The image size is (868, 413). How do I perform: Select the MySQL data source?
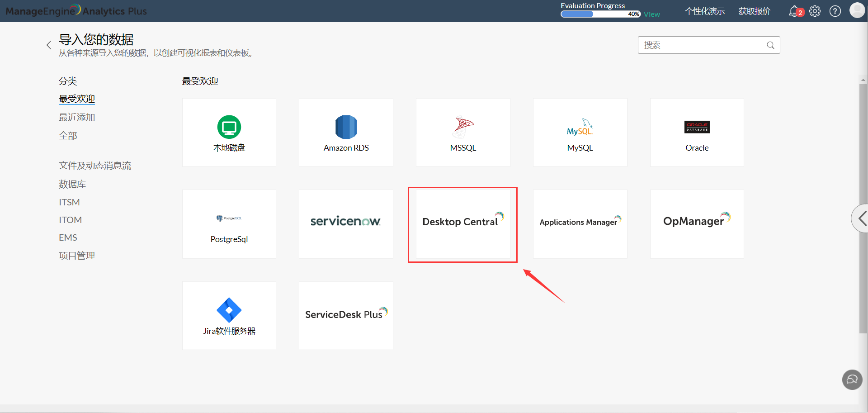point(580,133)
